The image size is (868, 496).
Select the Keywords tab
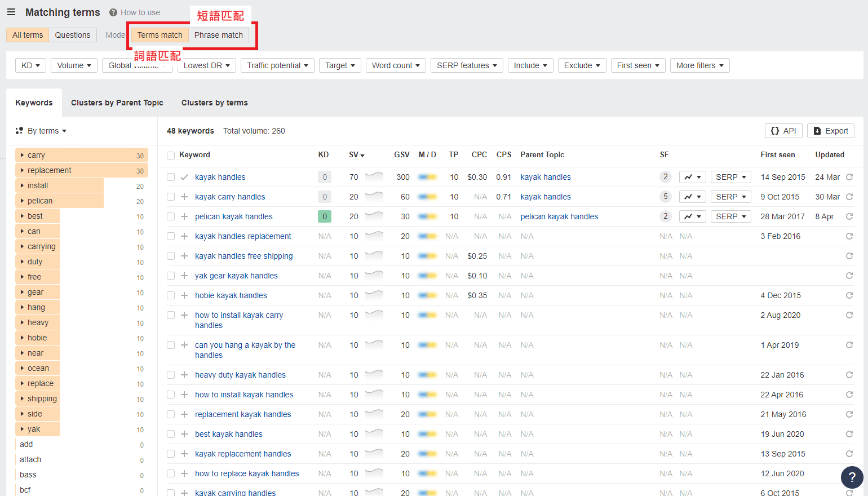(x=34, y=103)
